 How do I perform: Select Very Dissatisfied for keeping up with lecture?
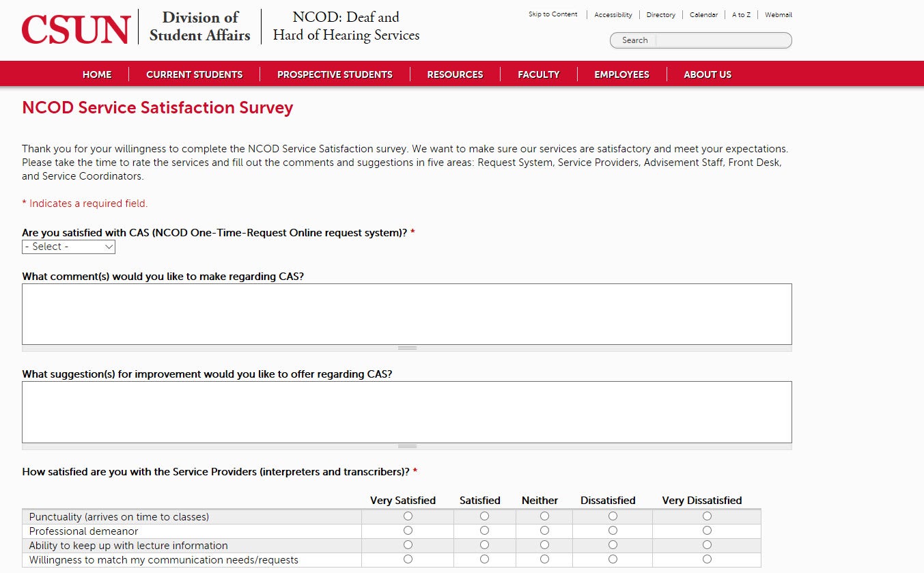click(x=707, y=545)
